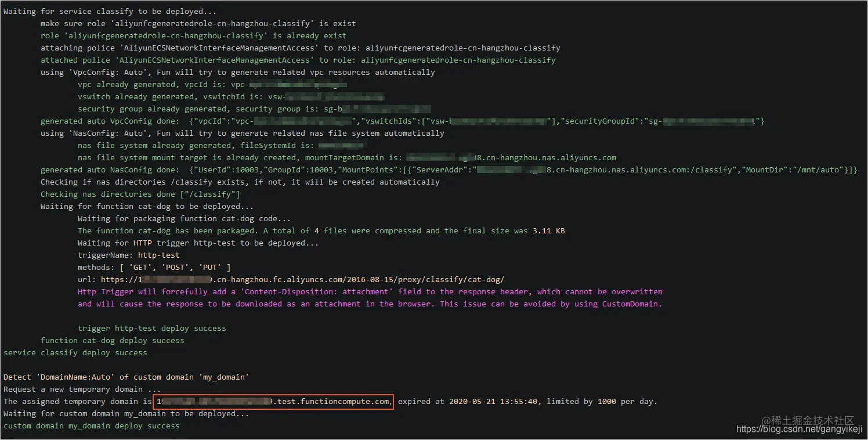Click the magenta 'and will cause the response' line
Screen dimensions: 868x440
click(370, 304)
